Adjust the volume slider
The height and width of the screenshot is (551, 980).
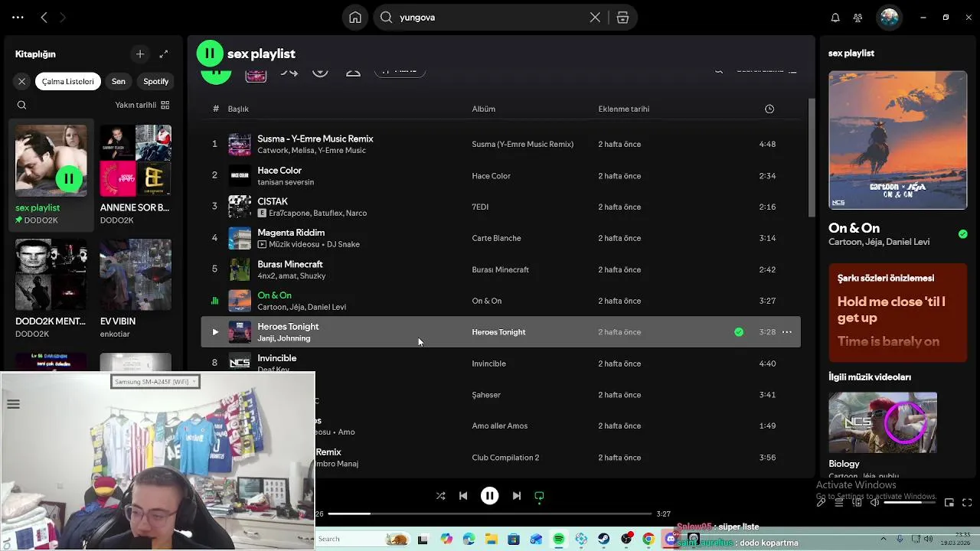[x=910, y=503]
